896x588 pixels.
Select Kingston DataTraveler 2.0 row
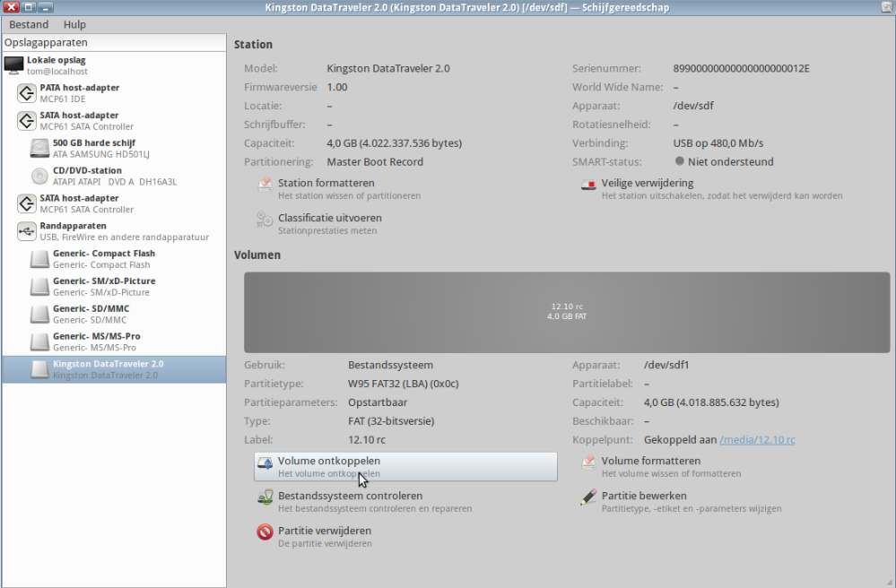pyautogui.click(x=114, y=369)
